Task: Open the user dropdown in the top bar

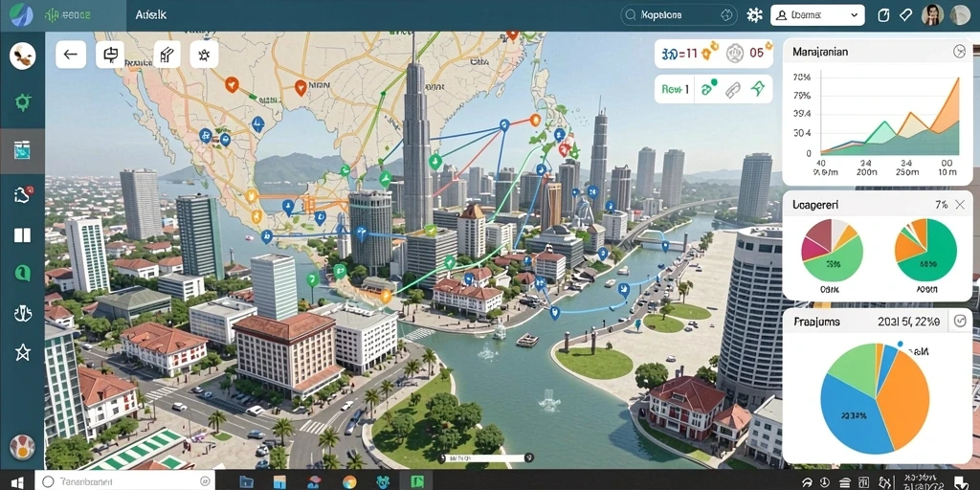Action: 817,15
